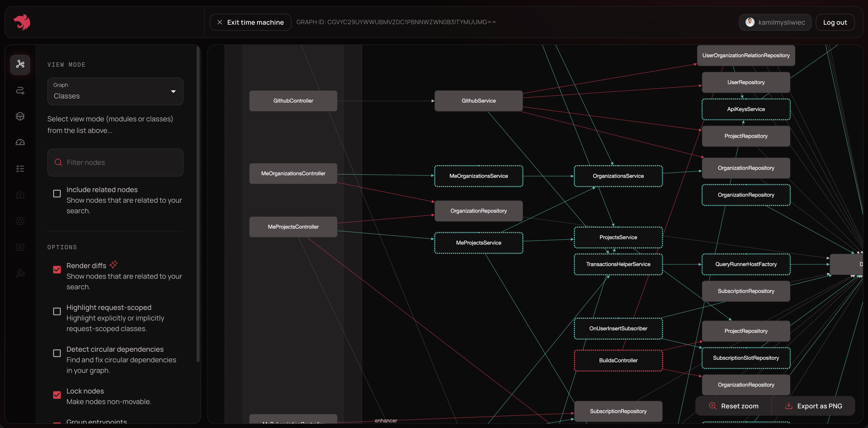Image resolution: width=868 pixels, height=428 pixels.
Task: Click the Log out button
Action: point(835,22)
